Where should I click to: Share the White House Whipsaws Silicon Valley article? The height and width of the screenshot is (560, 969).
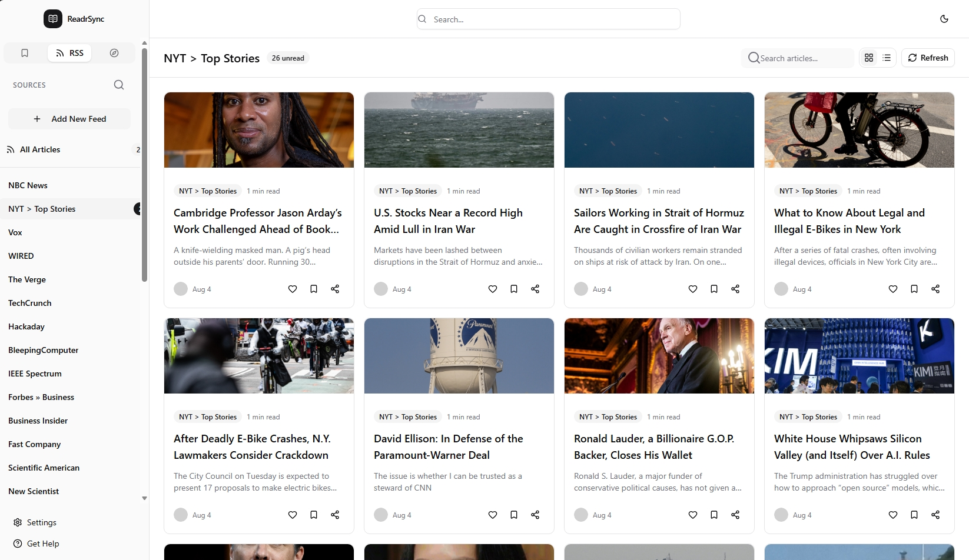click(x=935, y=515)
